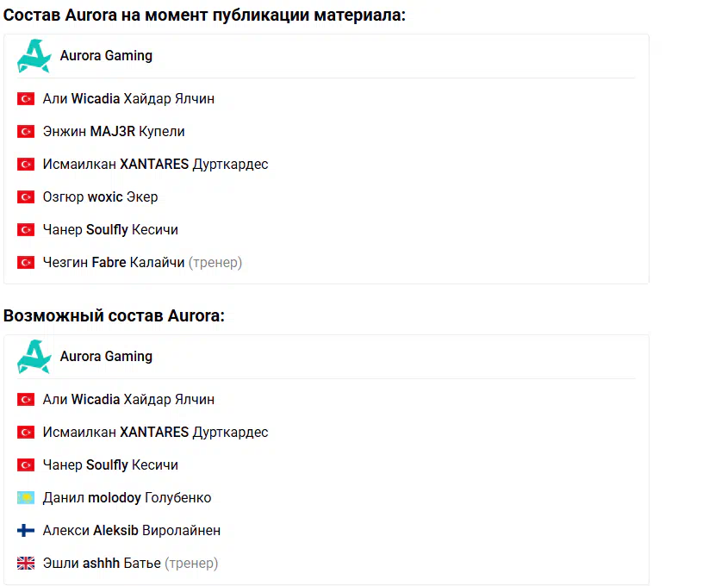Screen dimensions: 728x586
Task: Click the Aurora logo under "Возможный состав Aurora"
Action: (34, 357)
